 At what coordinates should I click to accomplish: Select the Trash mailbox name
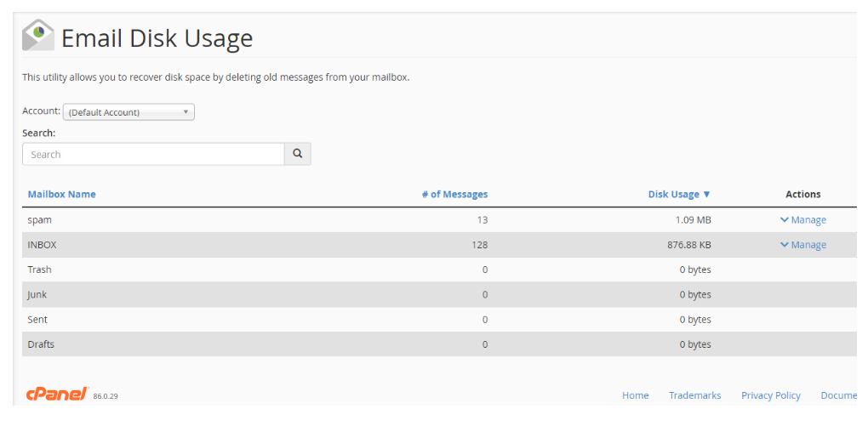[x=39, y=270]
